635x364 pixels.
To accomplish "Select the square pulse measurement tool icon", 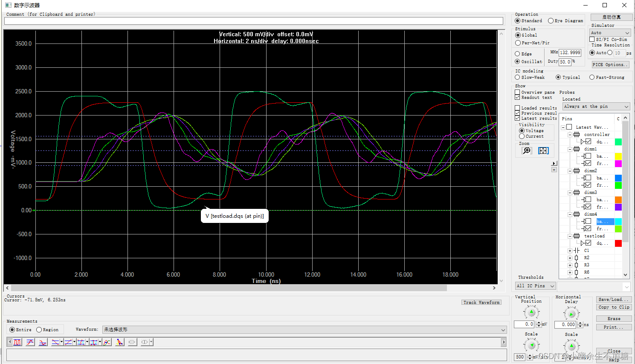I will (17, 342).
